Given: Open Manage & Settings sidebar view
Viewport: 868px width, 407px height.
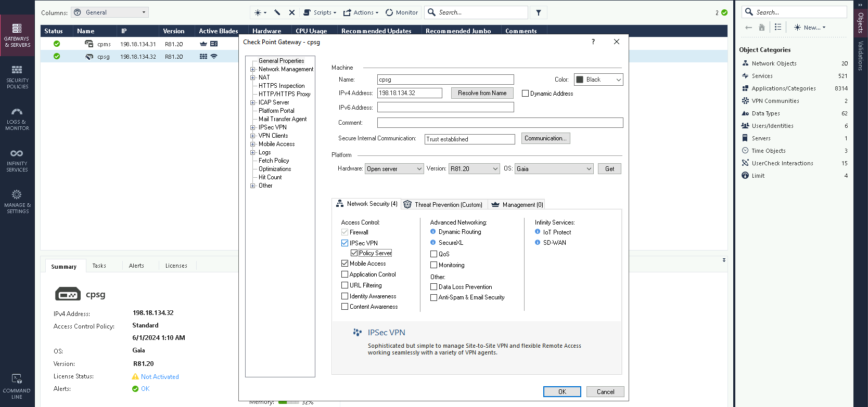Looking at the screenshot, I should click(x=17, y=202).
